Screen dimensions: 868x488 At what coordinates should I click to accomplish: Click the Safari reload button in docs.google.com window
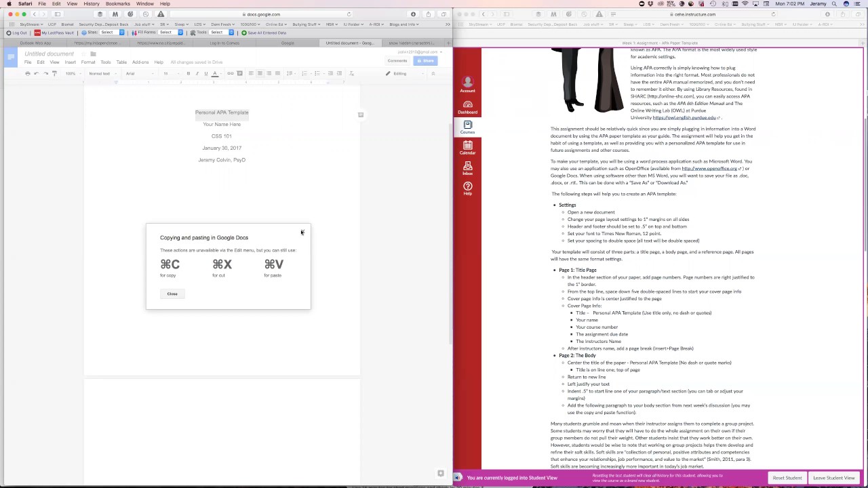[349, 14]
